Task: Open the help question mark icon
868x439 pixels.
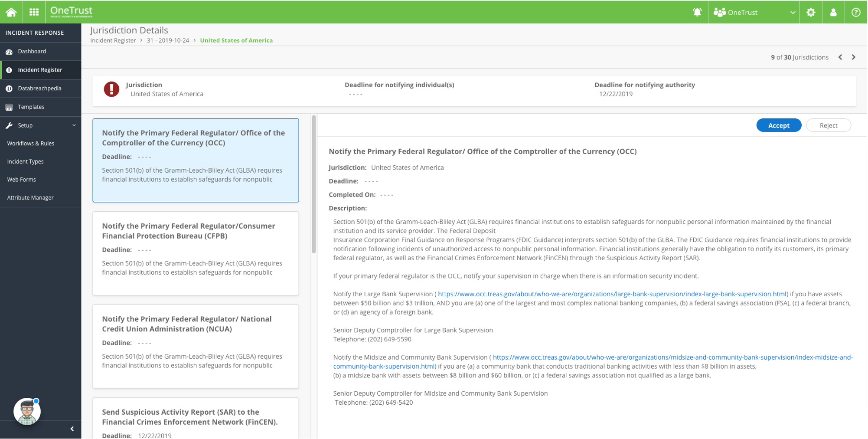Action: pos(856,12)
